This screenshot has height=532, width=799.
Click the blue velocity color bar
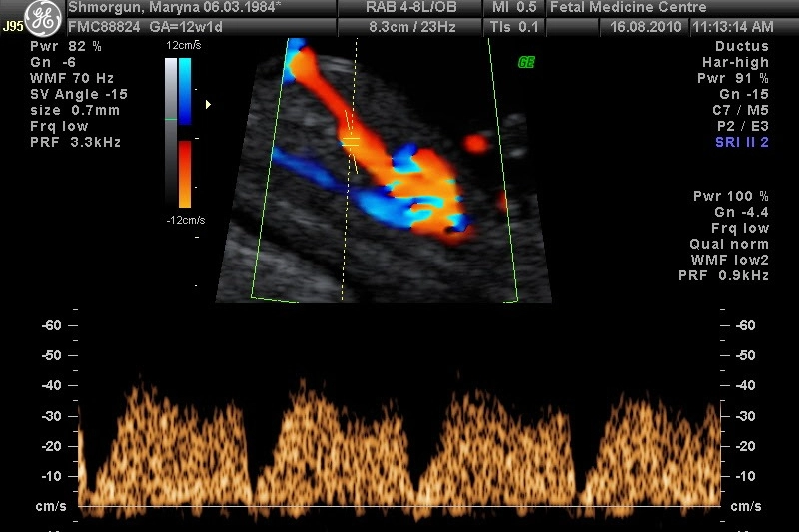tap(185, 91)
